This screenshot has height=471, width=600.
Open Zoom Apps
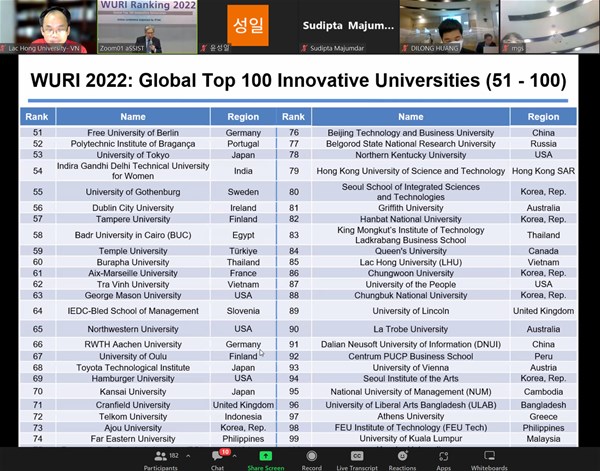(x=443, y=455)
